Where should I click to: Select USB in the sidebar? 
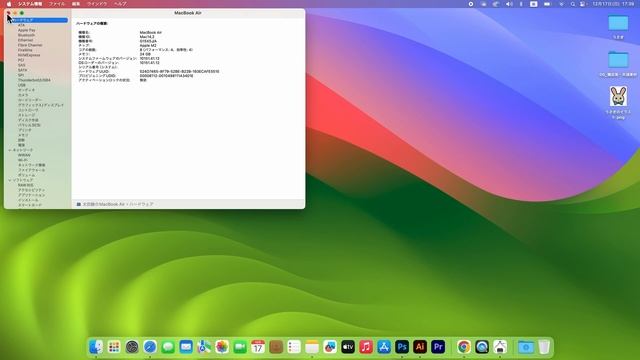[x=22, y=85]
